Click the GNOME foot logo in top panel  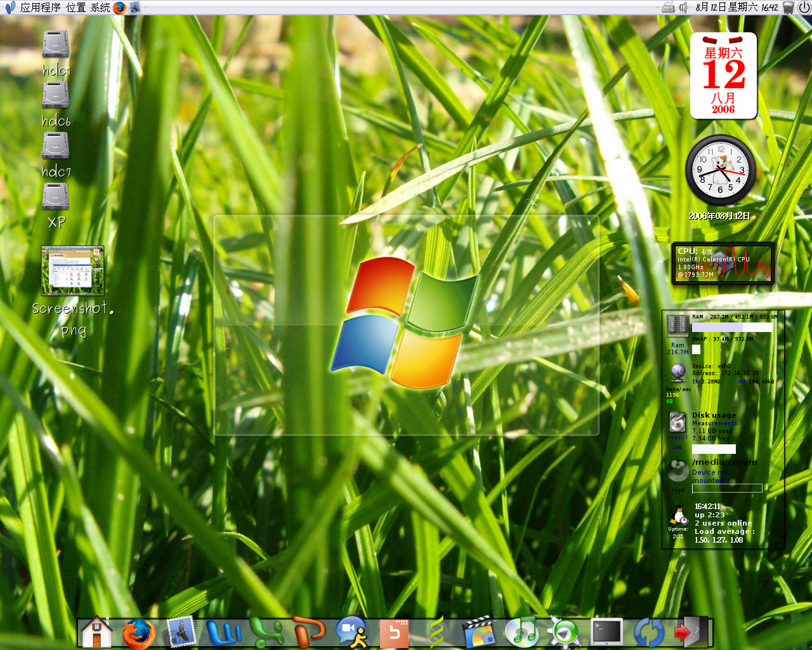pos(10,8)
